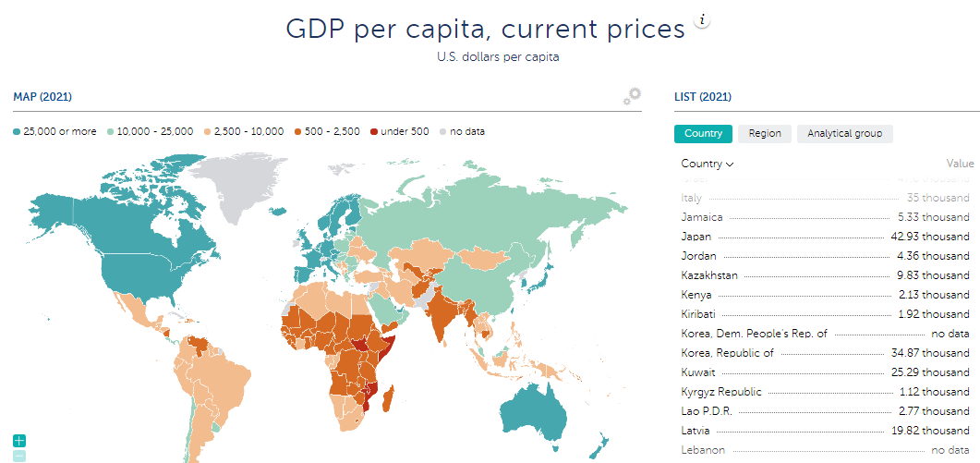Viewport: 980px width, 463px height.
Task: Click the info icon beside the title
Action: coord(702,21)
